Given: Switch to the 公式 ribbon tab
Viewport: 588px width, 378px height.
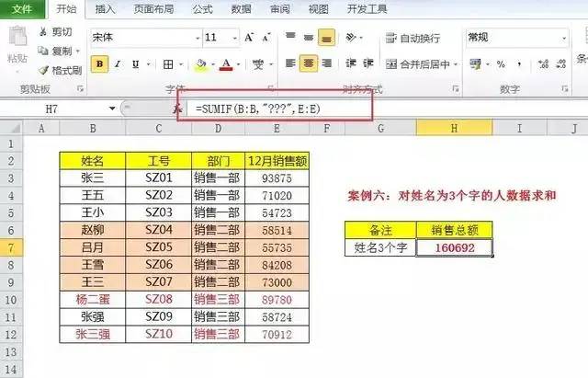Looking at the screenshot, I should [x=202, y=8].
